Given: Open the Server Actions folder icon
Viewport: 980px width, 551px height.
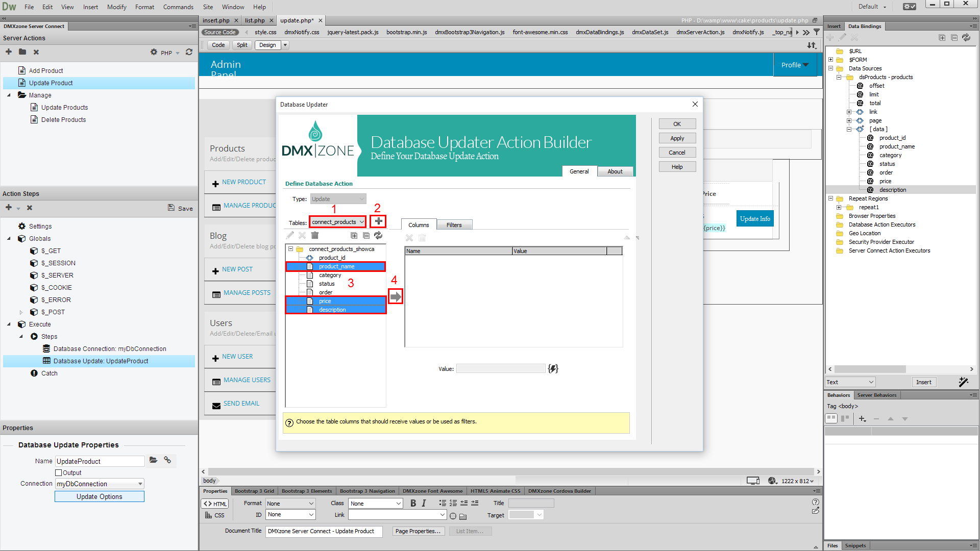Looking at the screenshot, I should 22,52.
